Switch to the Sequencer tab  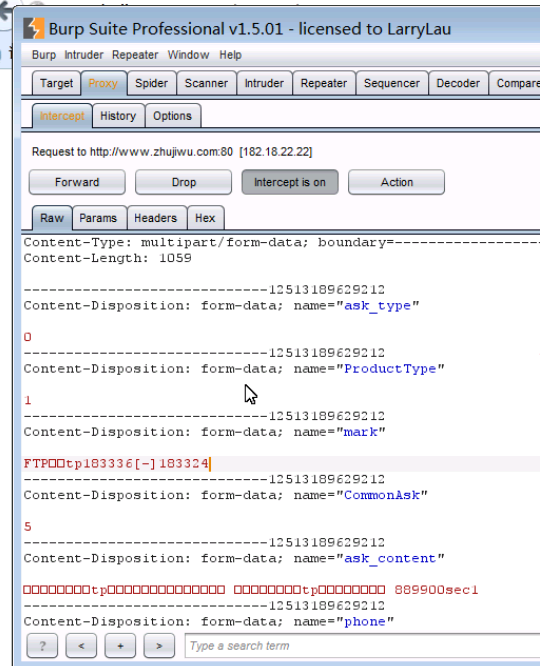click(x=392, y=83)
